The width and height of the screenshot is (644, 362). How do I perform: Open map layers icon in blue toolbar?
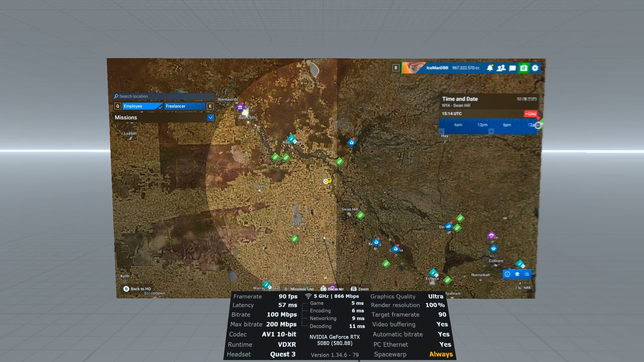(x=517, y=274)
